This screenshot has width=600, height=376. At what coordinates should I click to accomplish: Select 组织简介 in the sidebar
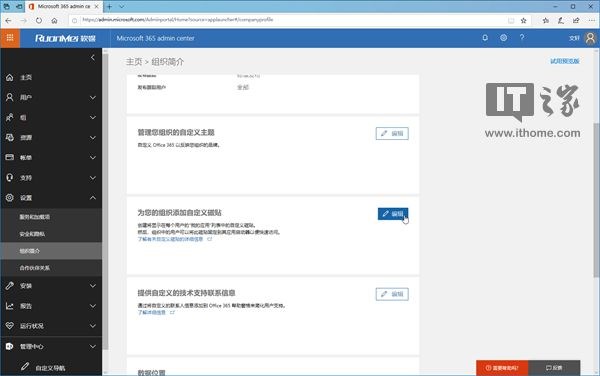pos(51,251)
